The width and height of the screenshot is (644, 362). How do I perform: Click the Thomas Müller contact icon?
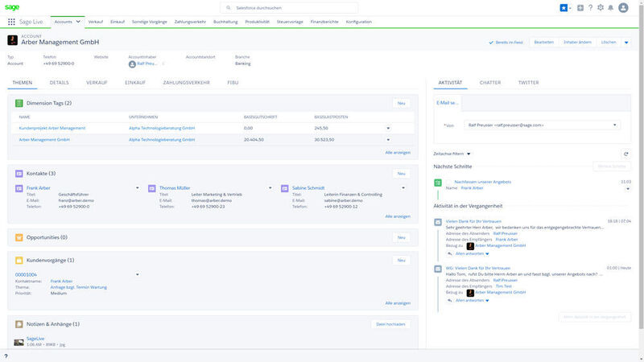tap(152, 188)
